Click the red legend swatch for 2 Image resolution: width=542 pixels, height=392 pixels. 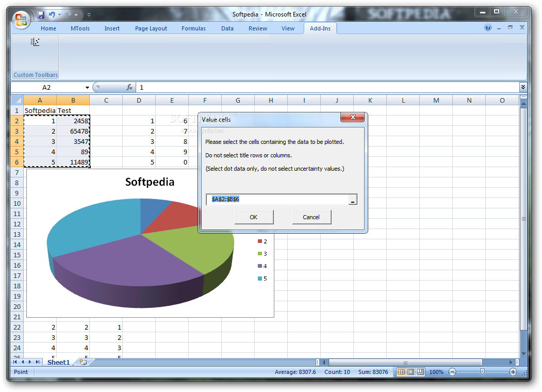pyautogui.click(x=260, y=241)
